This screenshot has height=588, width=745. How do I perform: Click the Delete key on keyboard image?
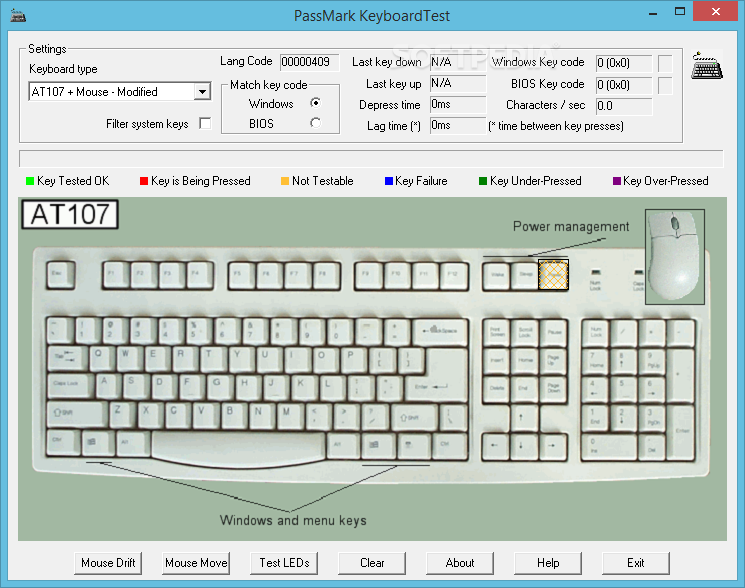coord(496,389)
